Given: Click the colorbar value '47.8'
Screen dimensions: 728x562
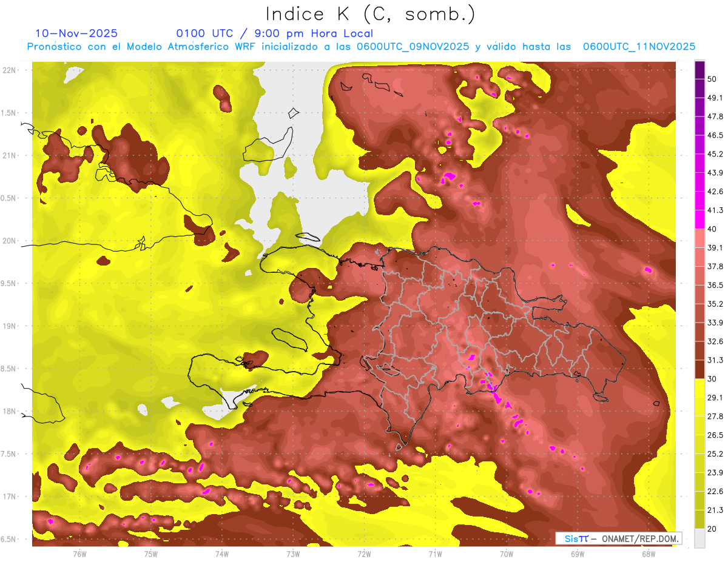Looking at the screenshot, I should [x=715, y=116].
